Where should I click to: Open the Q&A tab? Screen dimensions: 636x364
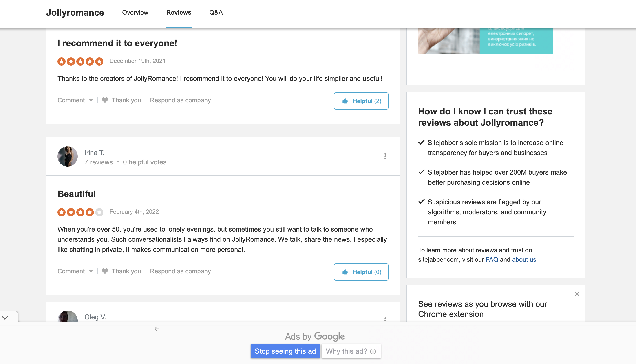point(216,13)
